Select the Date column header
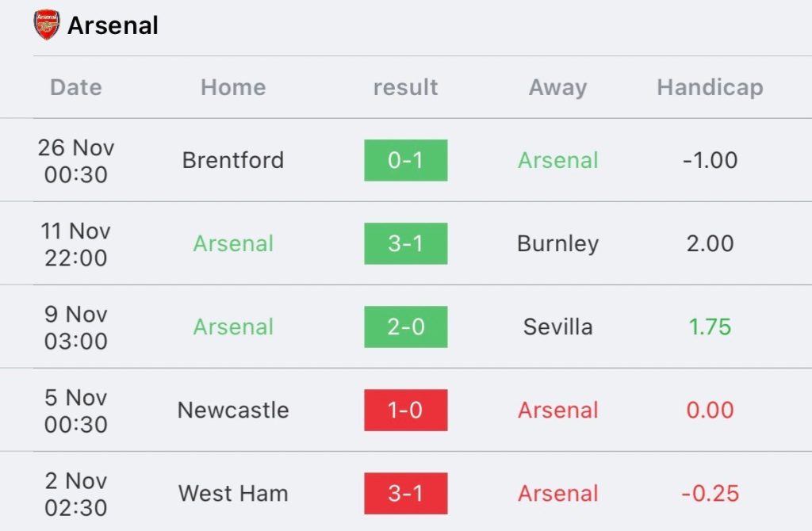 click(x=76, y=87)
